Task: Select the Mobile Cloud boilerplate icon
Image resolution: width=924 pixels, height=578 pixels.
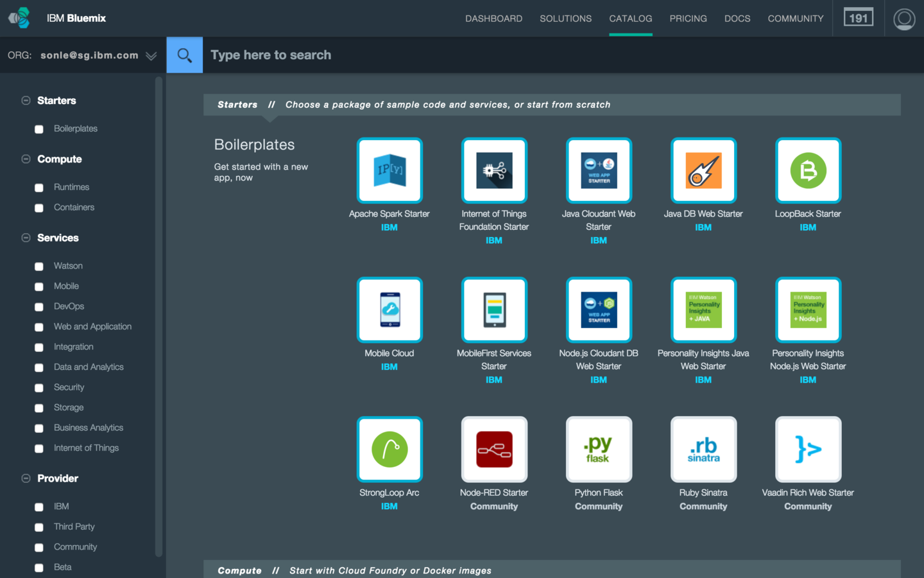Action: [389, 310]
